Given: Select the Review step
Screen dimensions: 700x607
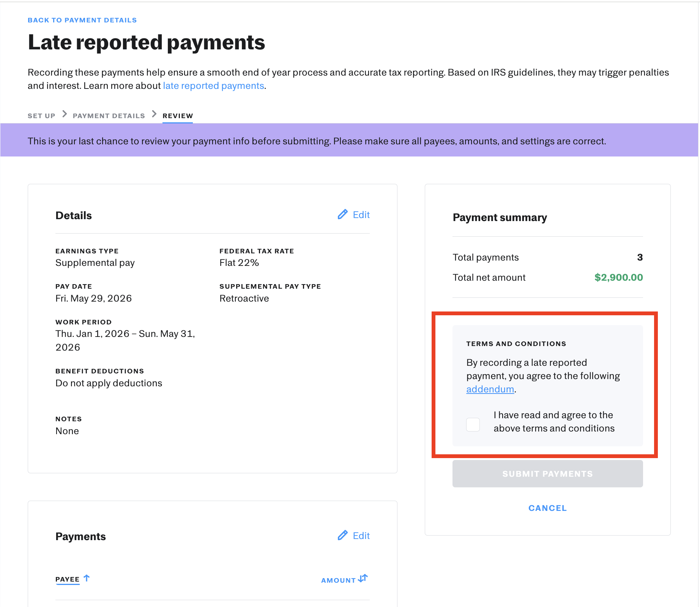Looking at the screenshot, I should click(178, 116).
